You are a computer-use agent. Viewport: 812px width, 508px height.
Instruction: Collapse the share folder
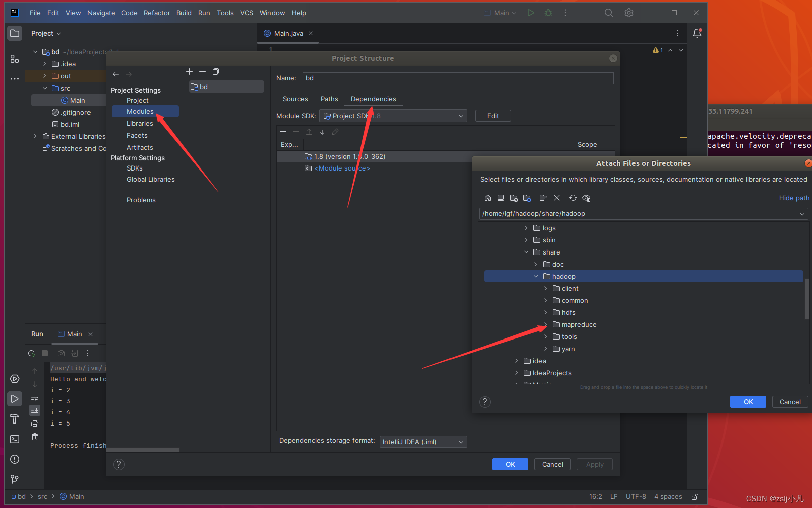pos(526,252)
